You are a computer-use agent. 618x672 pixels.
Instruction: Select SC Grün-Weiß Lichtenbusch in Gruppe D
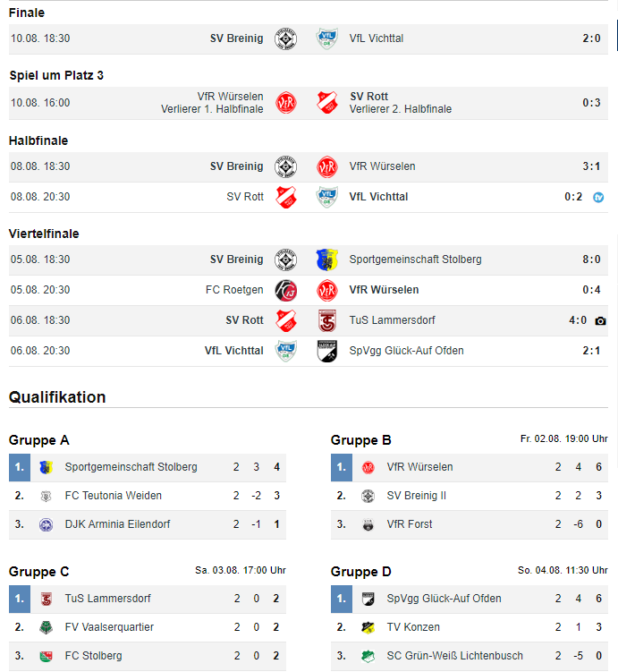click(x=455, y=656)
